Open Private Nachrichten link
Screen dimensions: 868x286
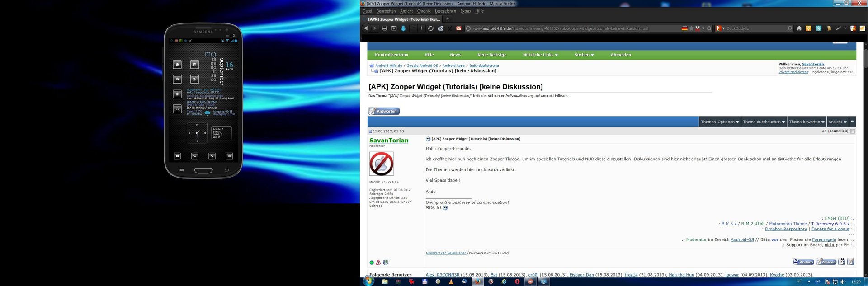[x=793, y=72]
